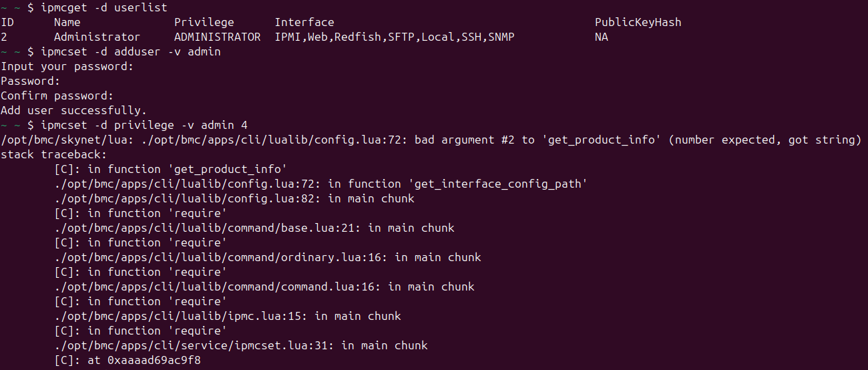Click the "ipmcset -d adduser -v admin" command

tap(130, 52)
